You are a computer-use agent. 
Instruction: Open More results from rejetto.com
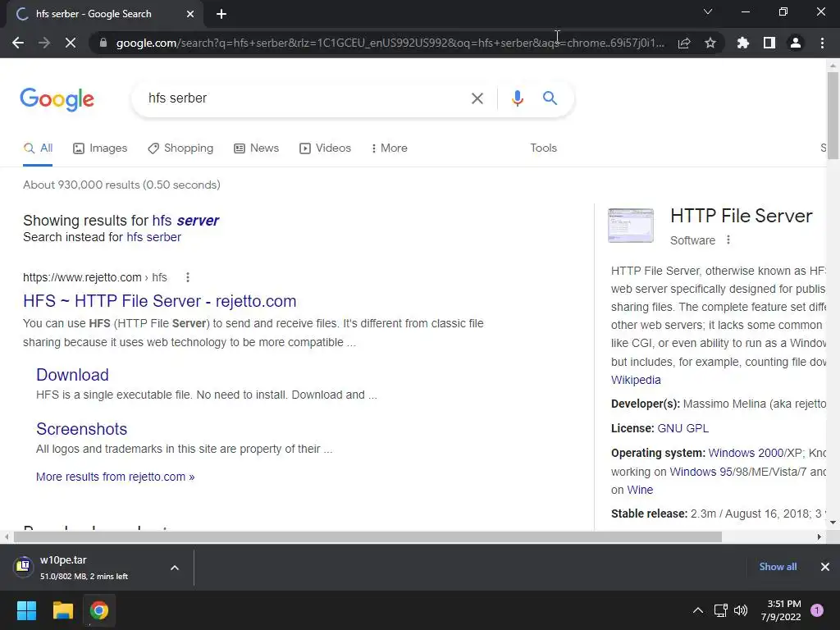[115, 477]
